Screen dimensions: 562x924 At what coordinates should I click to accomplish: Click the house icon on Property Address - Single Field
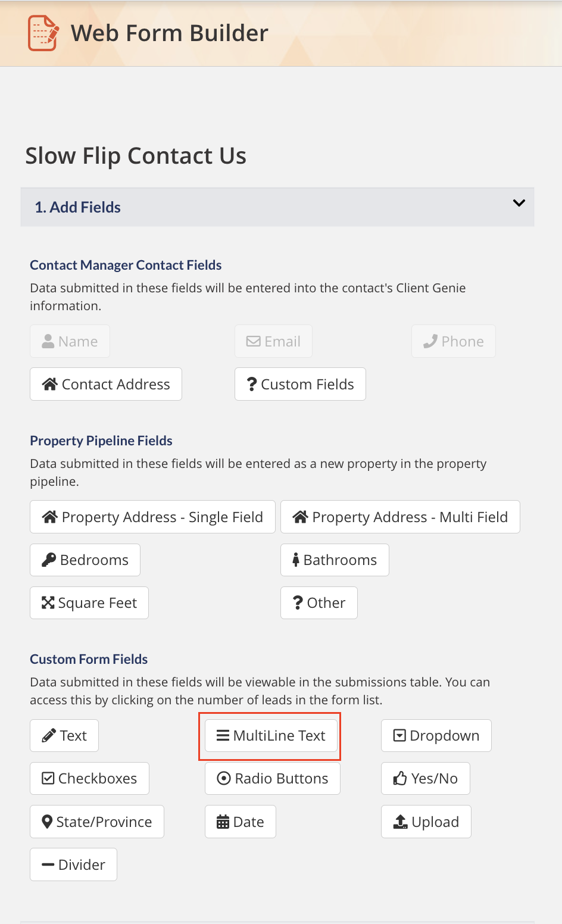50,517
